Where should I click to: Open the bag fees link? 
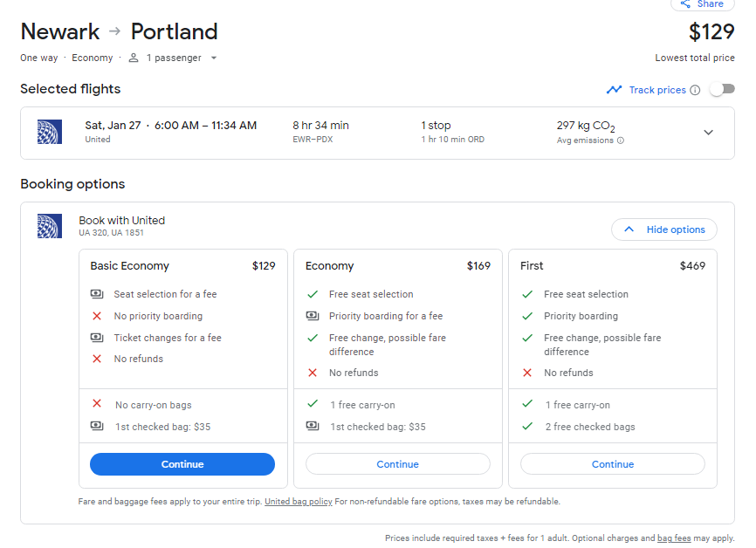click(x=674, y=538)
